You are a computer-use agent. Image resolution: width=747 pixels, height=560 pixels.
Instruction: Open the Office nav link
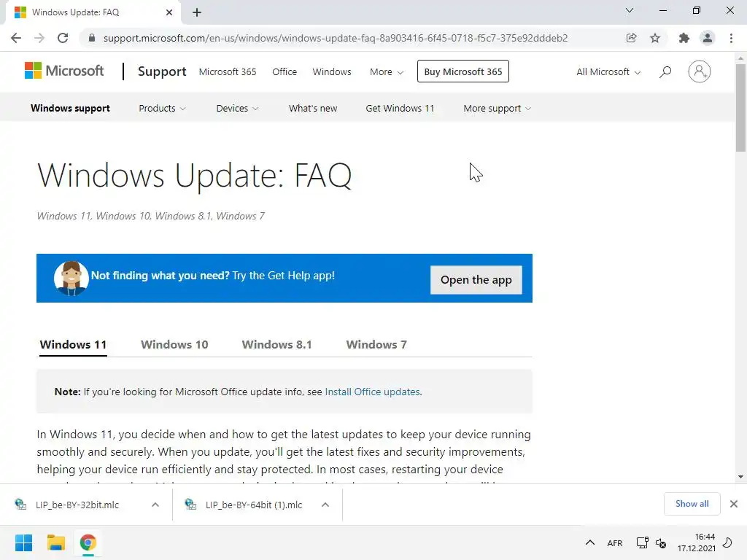pyautogui.click(x=285, y=72)
